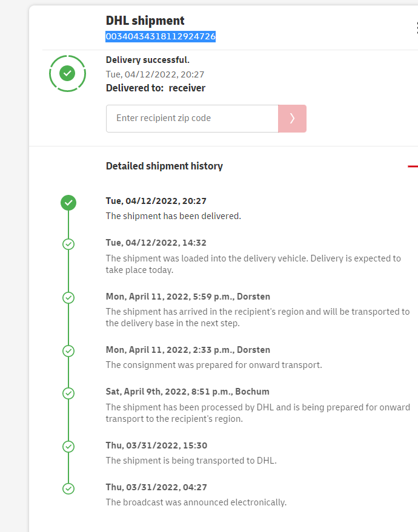Click the Bochum processing checkmark marker
This screenshot has width=418, height=532.
[68, 393]
